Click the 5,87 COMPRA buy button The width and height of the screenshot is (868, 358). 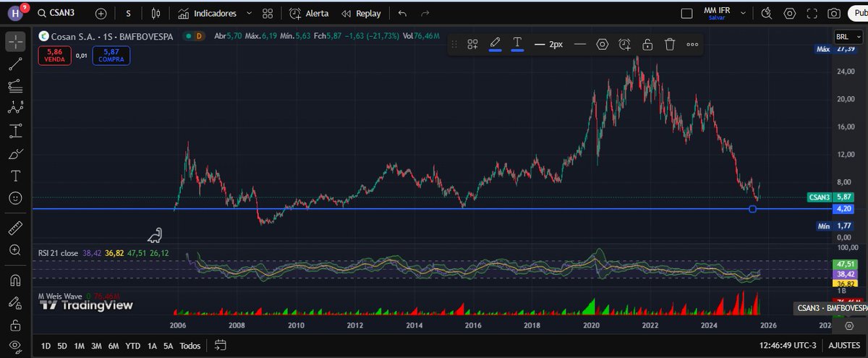point(111,56)
